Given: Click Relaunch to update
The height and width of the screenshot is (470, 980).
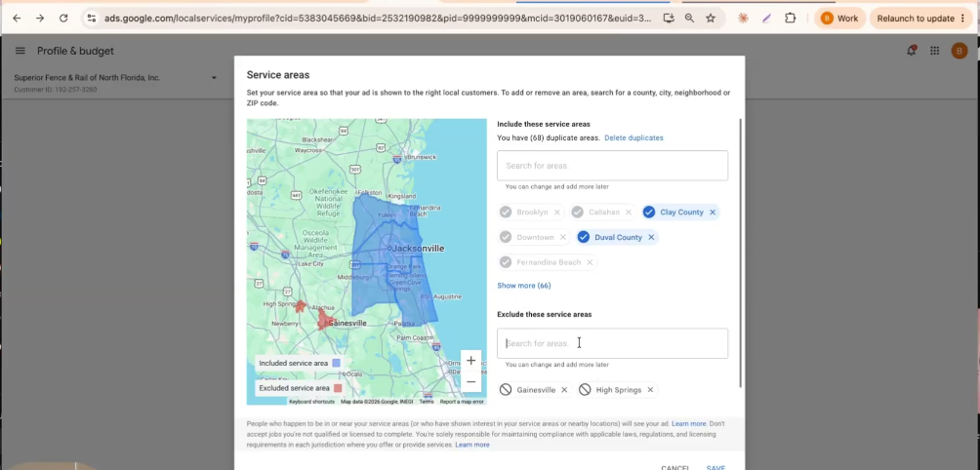Looking at the screenshot, I should 920,19.
